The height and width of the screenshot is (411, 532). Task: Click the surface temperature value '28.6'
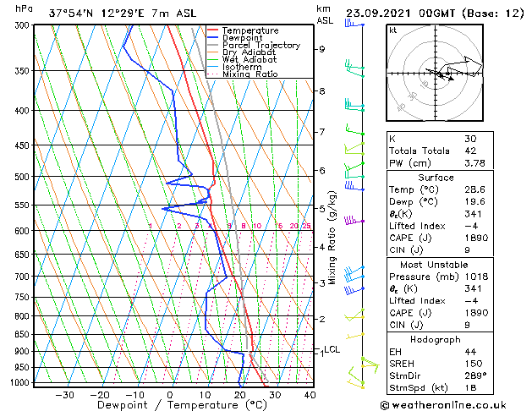pyautogui.click(x=474, y=189)
